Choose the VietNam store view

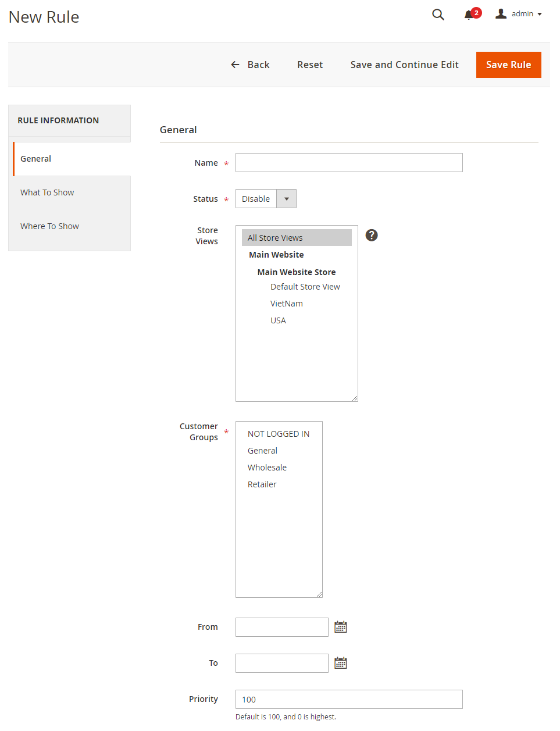287,304
